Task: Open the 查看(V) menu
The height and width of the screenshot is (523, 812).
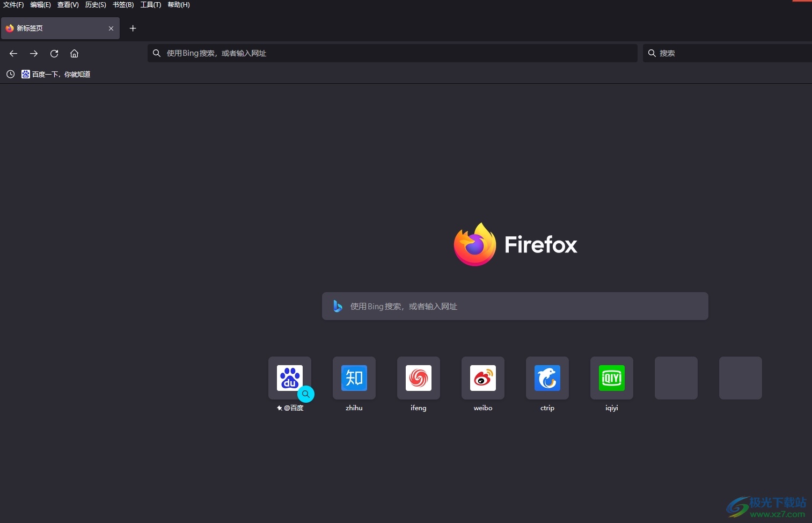Action: 68,5
